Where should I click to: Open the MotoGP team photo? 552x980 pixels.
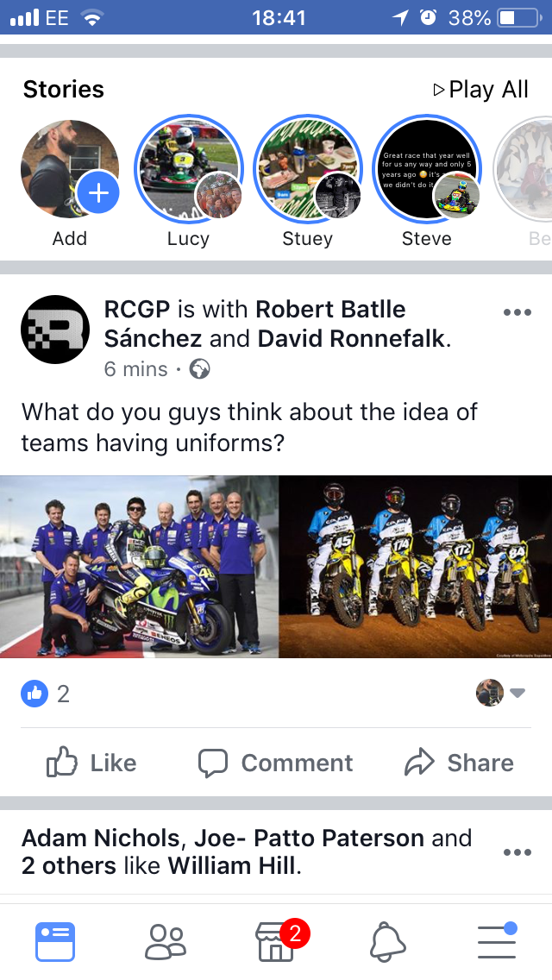tap(139, 566)
